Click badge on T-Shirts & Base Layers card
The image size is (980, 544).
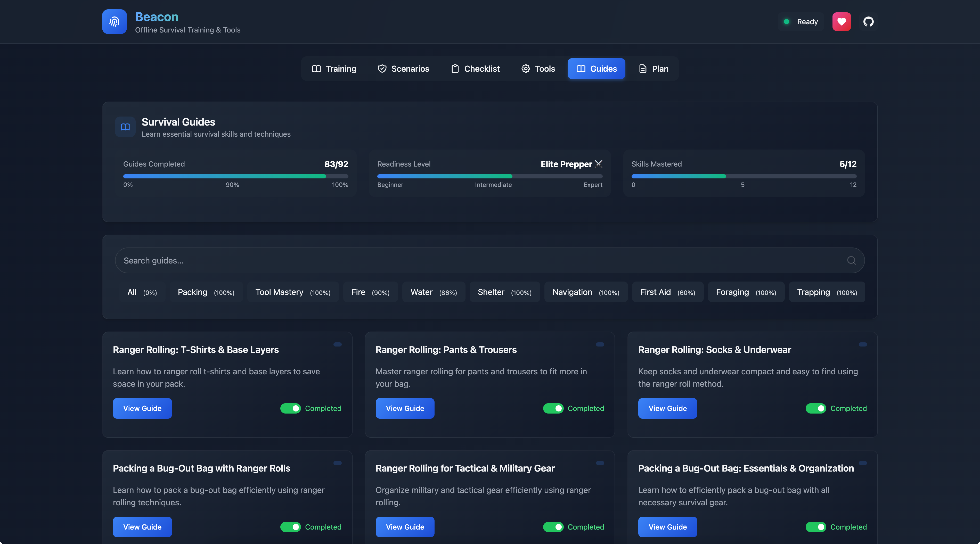337,345
